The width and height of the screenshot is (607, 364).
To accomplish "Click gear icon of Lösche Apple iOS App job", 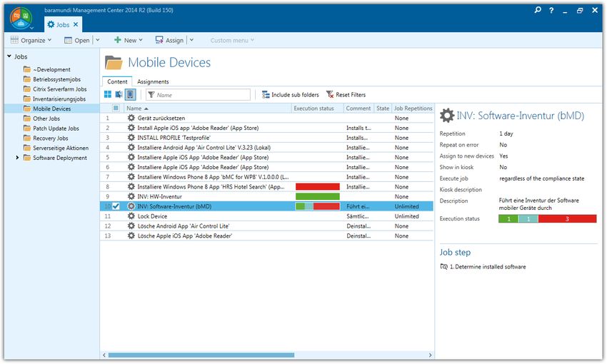I will pos(131,236).
